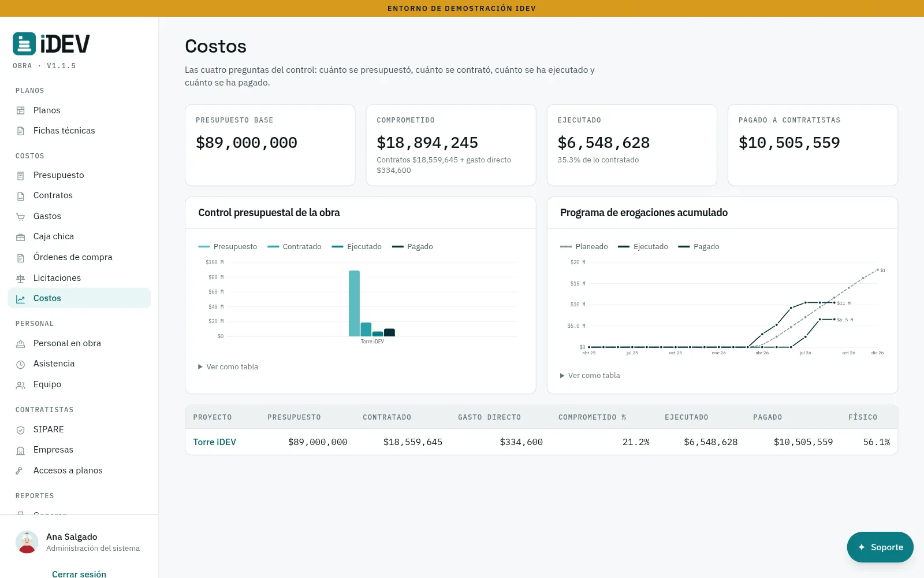
Task: Toggle Ejecutado legend in Control presupuestal chart
Action: pos(357,247)
